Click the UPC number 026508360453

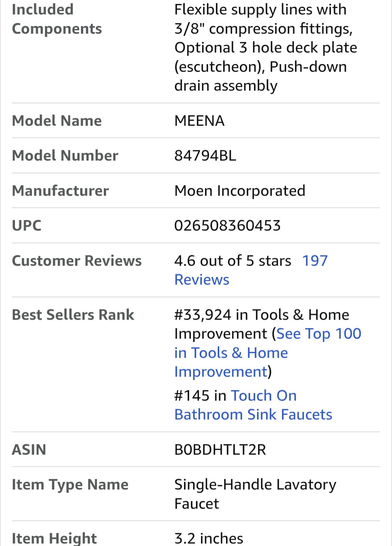click(227, 226)
